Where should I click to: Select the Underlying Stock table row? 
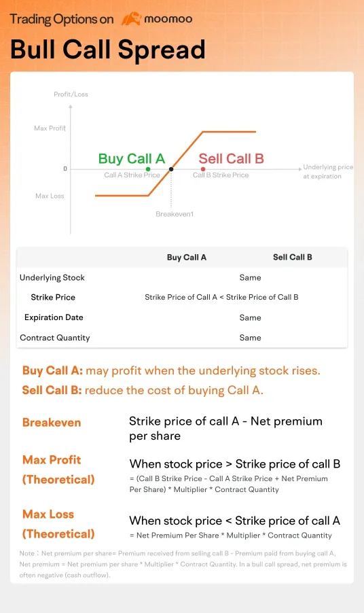[x=182, y=277]
